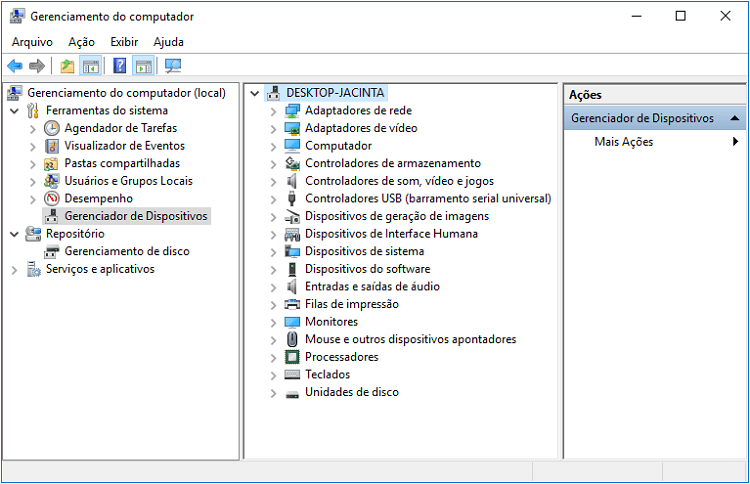
Task: Select Serviços e aplicativos label
Action: click(x=100, y=269)
